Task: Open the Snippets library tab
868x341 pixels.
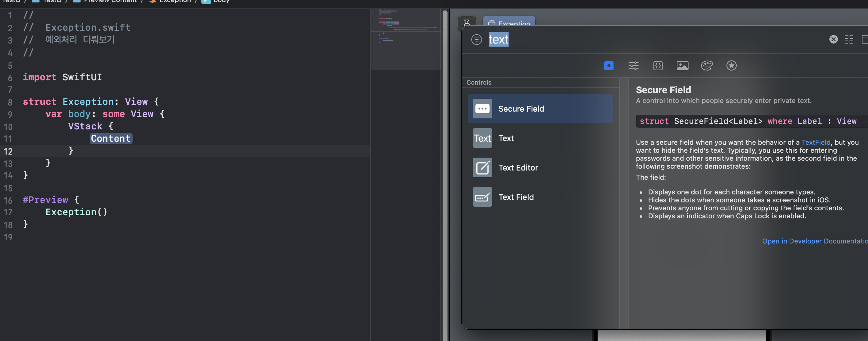Action: (658, 66)
